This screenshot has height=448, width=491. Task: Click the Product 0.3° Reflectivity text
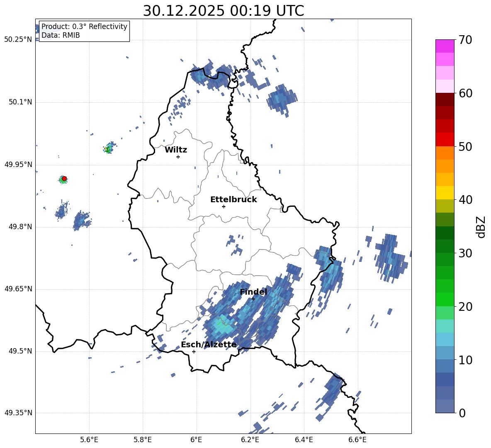pos(84,27)
